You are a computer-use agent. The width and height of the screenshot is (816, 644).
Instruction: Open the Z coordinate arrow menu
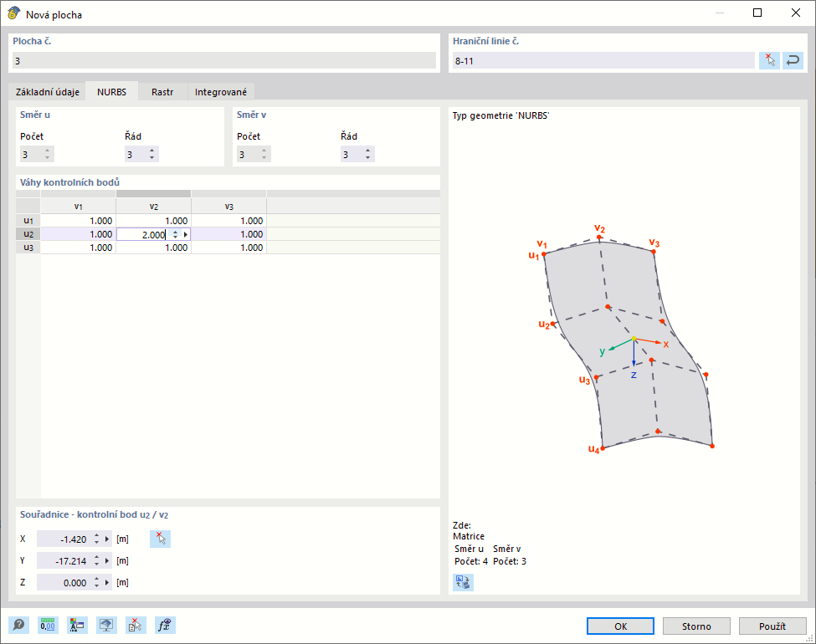(107, 583)
